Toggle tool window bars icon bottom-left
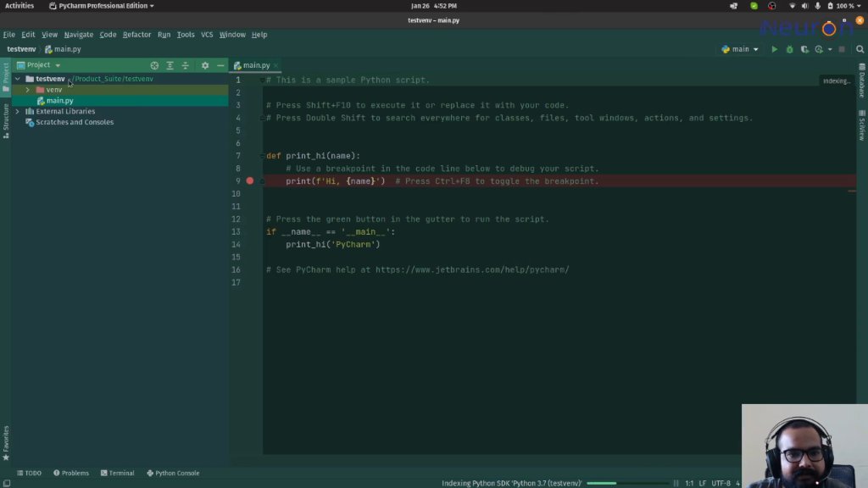 [x=6, y=483]
